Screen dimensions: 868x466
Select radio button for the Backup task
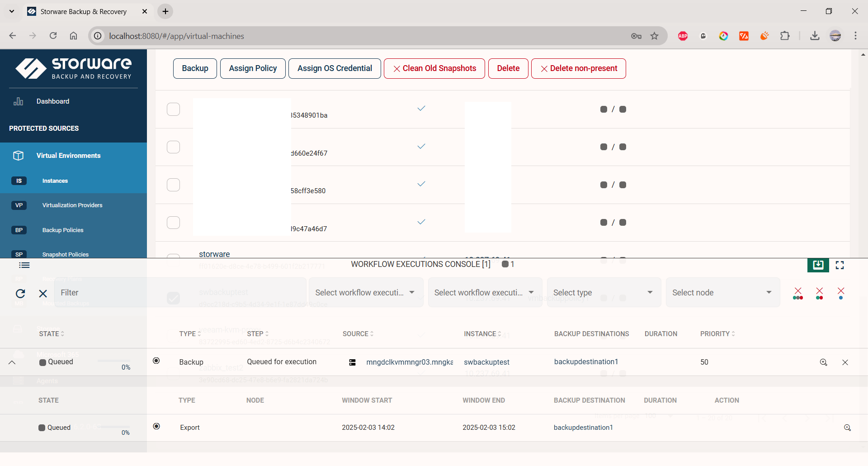(x=156, y=361)
